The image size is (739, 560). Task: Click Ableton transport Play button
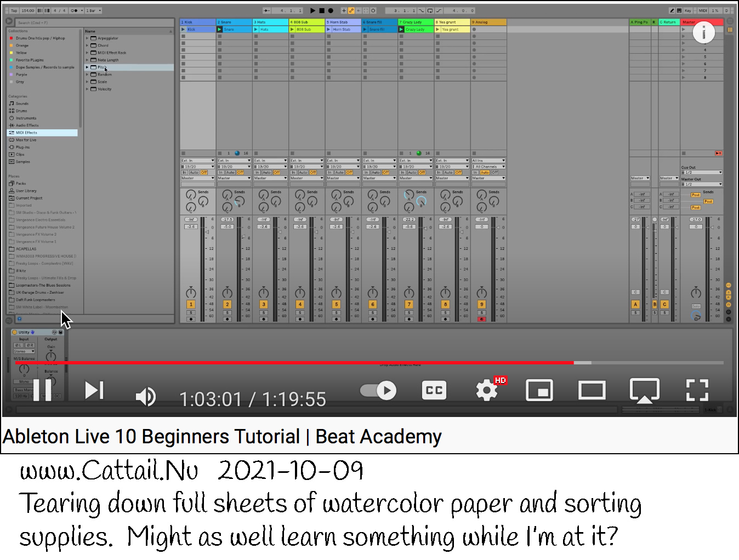[x=312, y=10]
